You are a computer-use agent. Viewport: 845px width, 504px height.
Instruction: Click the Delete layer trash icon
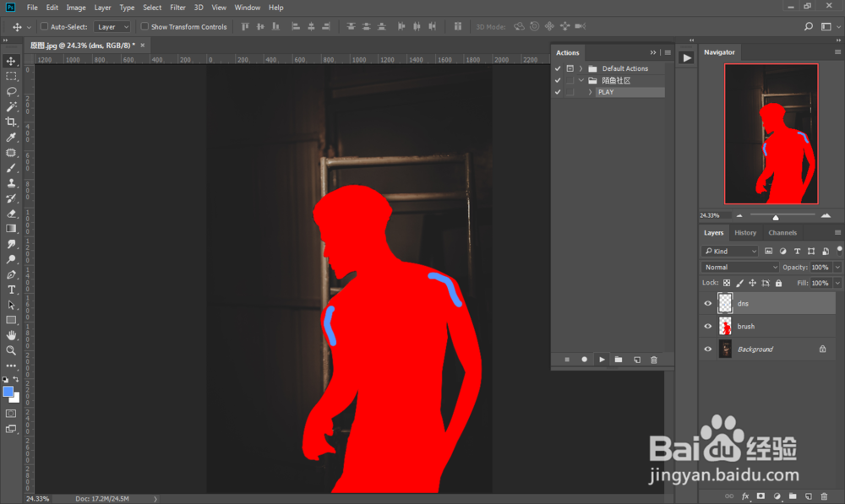(825, 496)
